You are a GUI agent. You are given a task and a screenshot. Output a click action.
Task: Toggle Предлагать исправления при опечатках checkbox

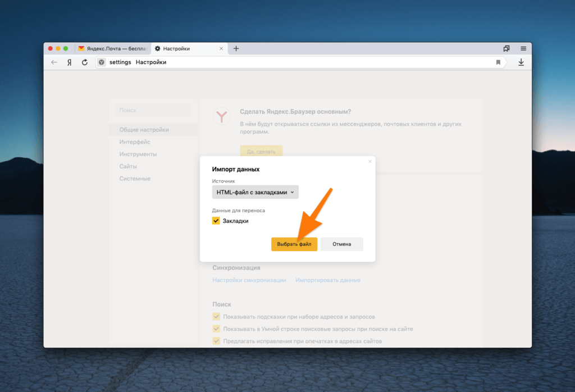point(216,341)
